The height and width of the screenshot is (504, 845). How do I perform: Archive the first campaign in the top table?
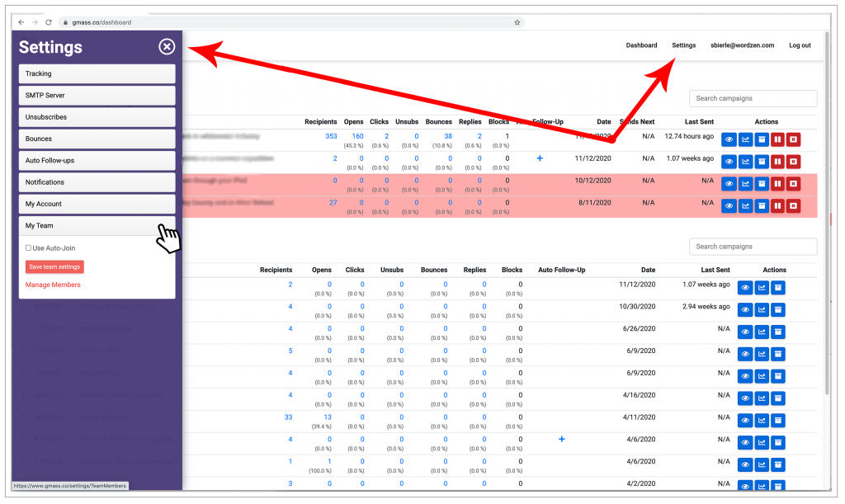click(x=762, y=139)
